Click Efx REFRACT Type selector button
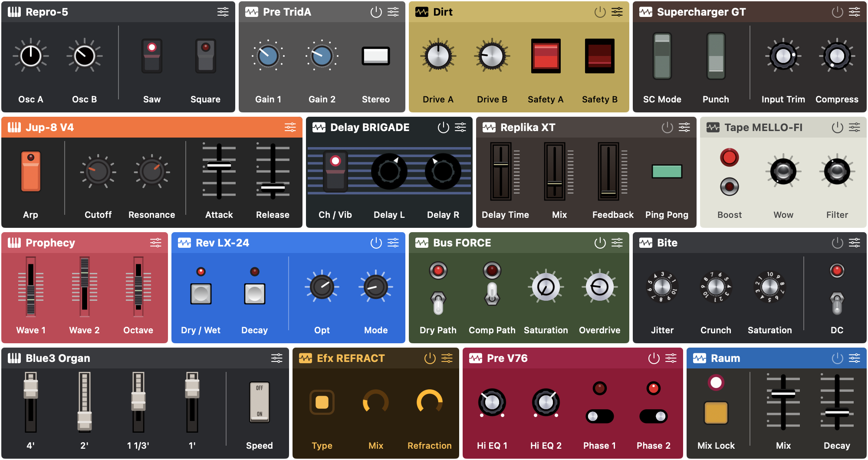 coord(322,402)
